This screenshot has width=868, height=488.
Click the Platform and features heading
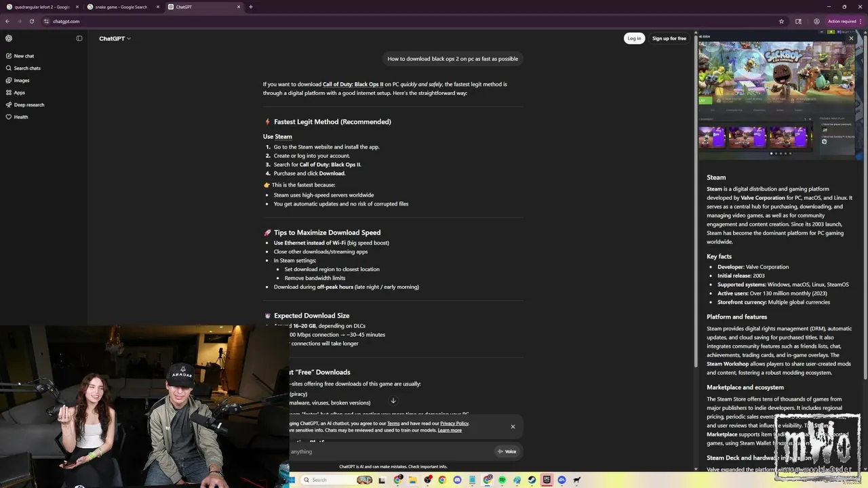736,317
